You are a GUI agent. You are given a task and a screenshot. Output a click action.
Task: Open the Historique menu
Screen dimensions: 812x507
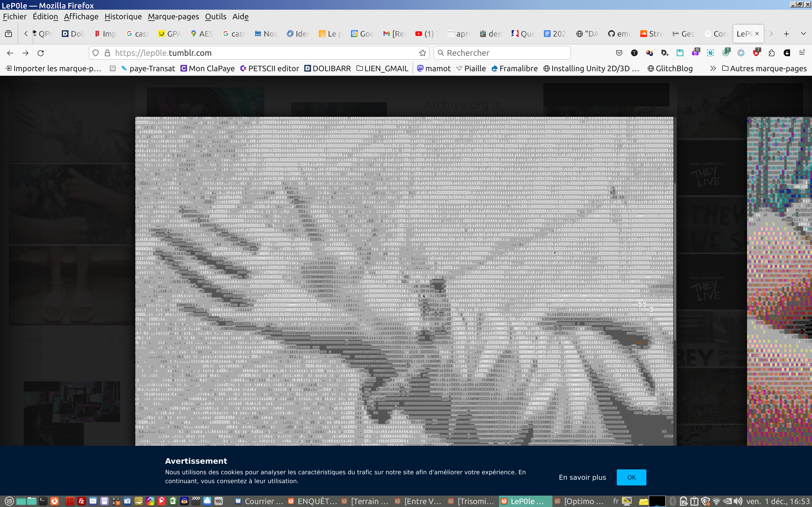123,16
